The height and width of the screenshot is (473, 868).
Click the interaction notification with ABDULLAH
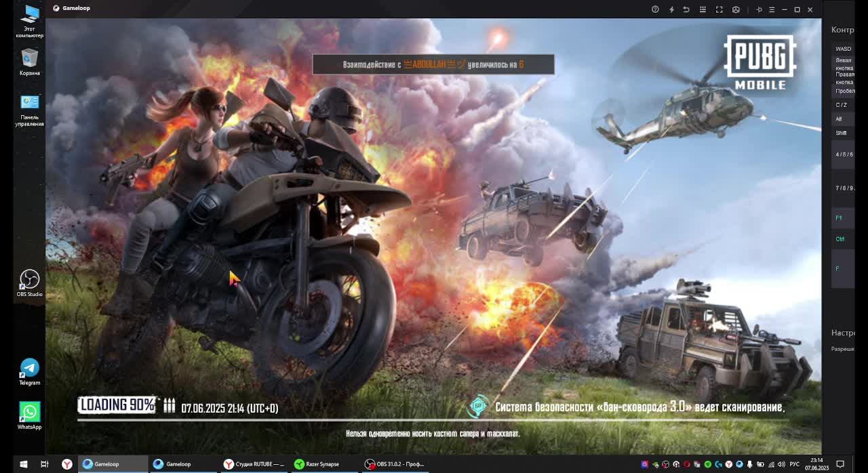[433, 64]
